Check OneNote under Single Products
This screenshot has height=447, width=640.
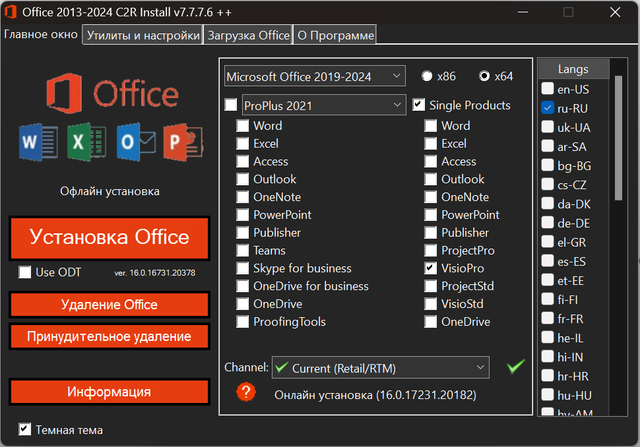(430, 197)
